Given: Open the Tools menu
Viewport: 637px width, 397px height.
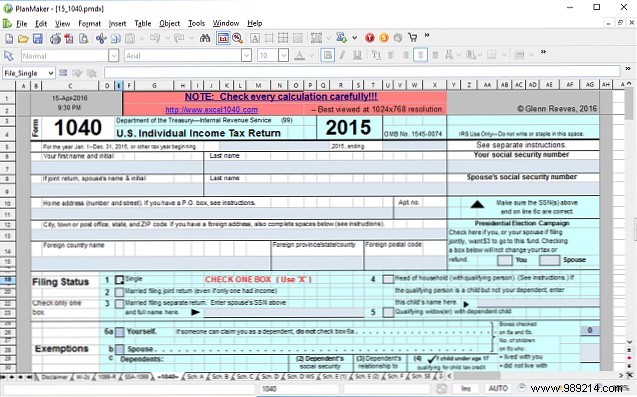Looking at the screenshot, I should pyautogui.click(x=196, y=24).
